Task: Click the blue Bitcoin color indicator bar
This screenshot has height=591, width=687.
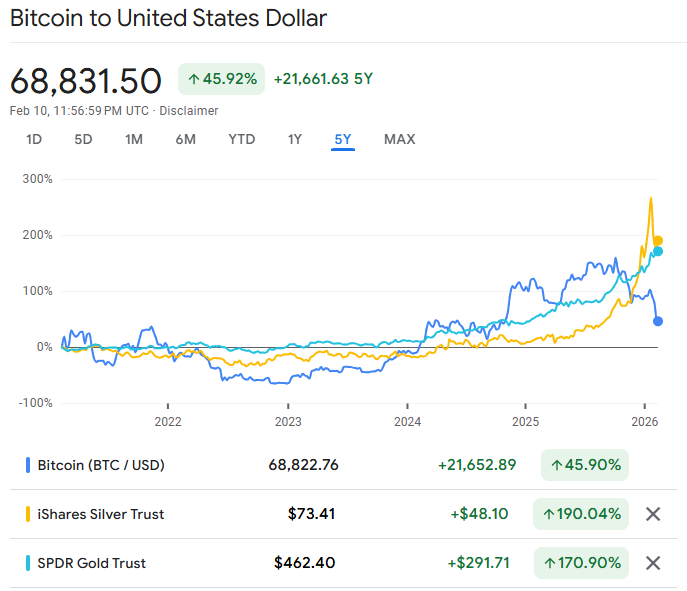Action: 27,465
